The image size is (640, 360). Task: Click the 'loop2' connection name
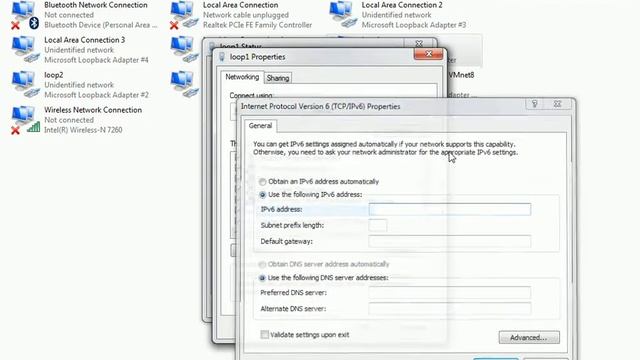coord(53,75)
